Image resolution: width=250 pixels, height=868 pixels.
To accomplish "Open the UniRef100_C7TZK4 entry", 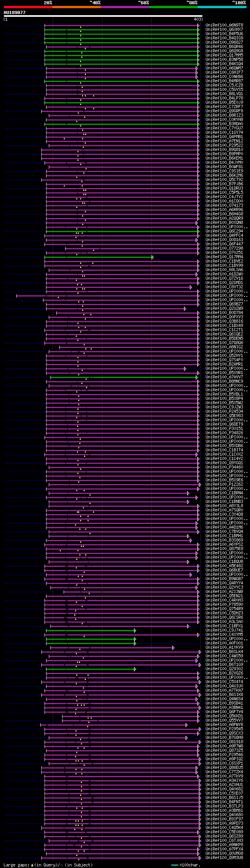I will click(x=224, y=772).
